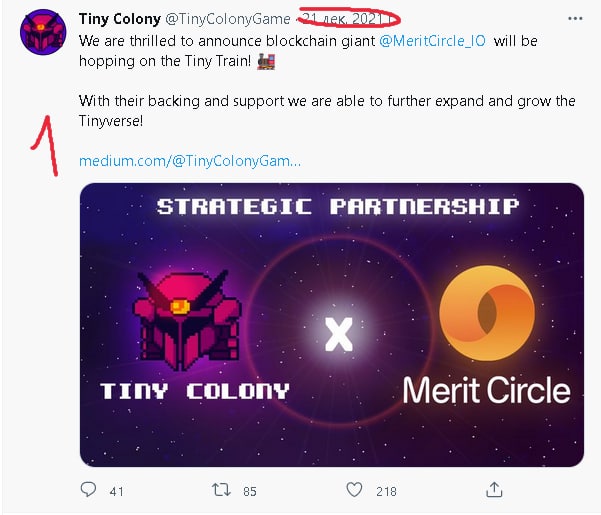Follow the @MeritCircle_IO mention link
The image size is (601, 515).
tap(432, 41)
